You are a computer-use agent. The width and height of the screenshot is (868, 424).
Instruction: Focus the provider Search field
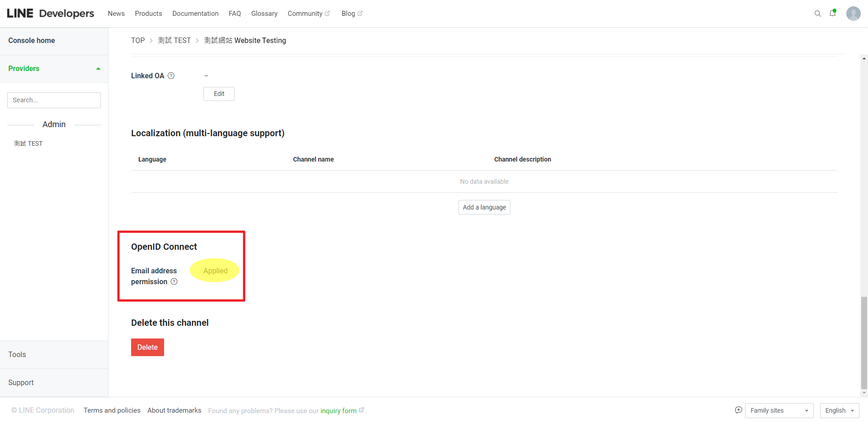(54, 100)
